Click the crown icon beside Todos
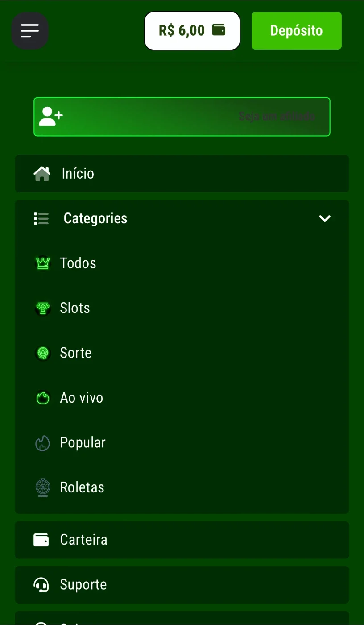Screen dimensions: 364x625 (x=43, y=263)
